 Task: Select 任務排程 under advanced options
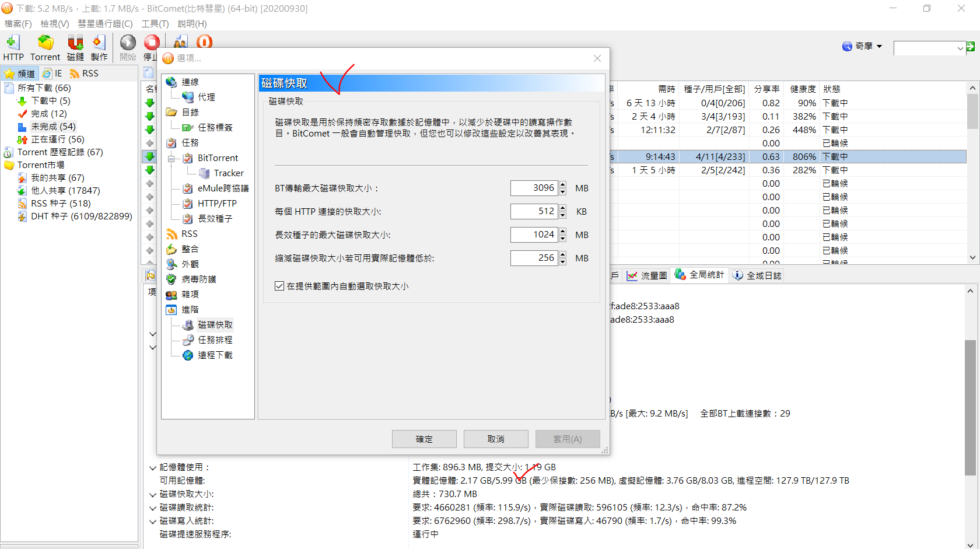[x=215, y=340]
